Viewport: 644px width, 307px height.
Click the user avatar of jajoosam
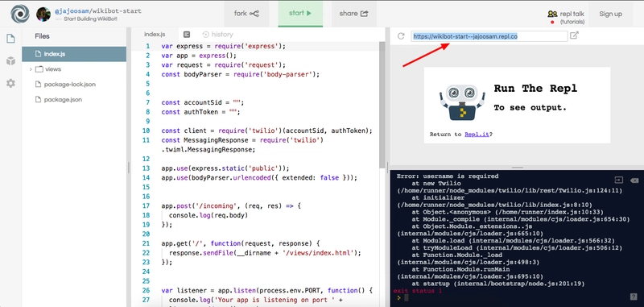43,14
